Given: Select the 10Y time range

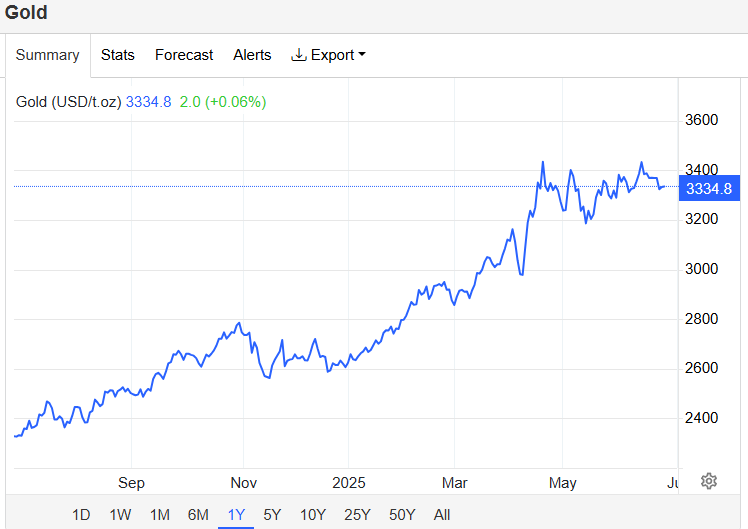Looking at the screenshot, I should tap(313, 515).
